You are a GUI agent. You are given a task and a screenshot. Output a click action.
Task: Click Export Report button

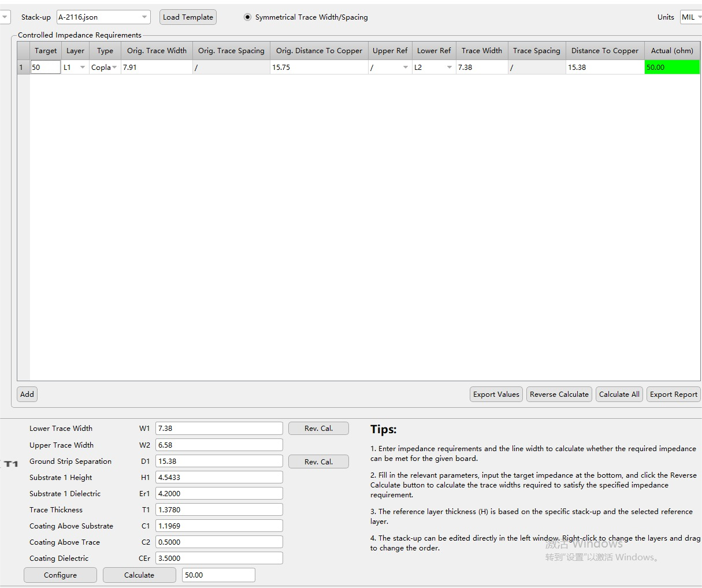coord(673,395)
